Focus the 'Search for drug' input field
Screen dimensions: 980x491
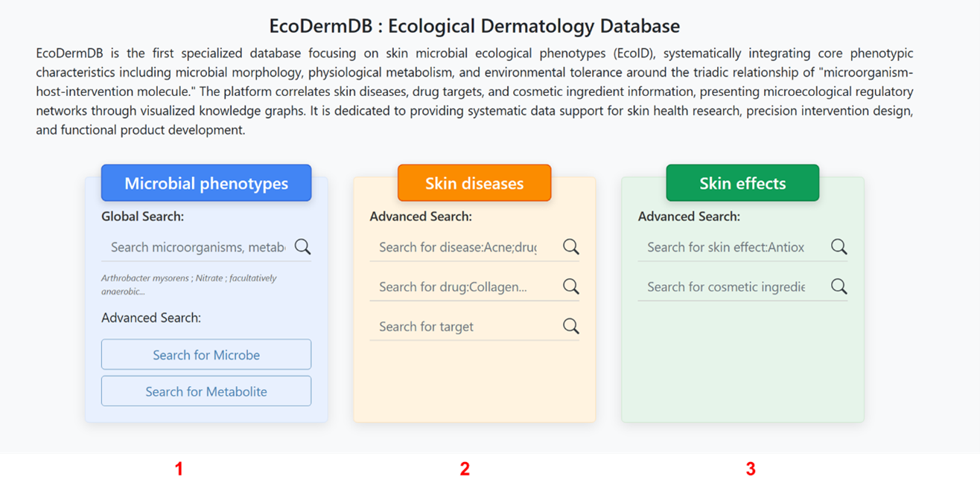pos(458,286)
